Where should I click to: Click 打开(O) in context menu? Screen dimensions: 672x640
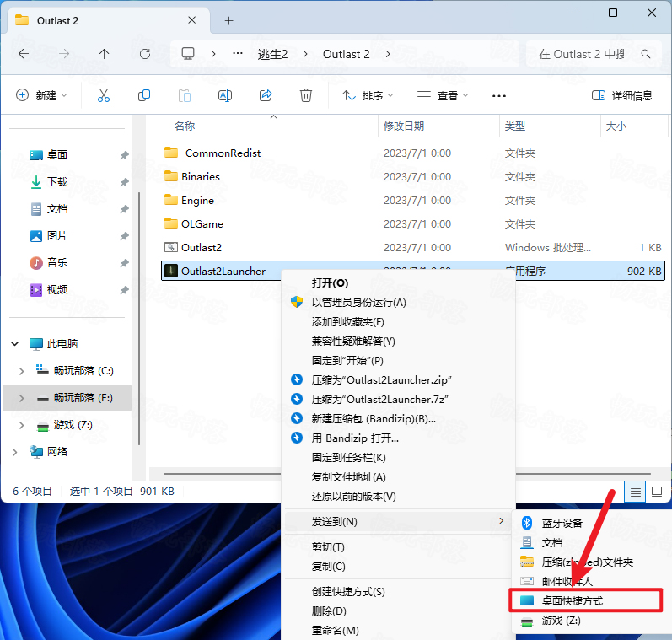point(330,283)
